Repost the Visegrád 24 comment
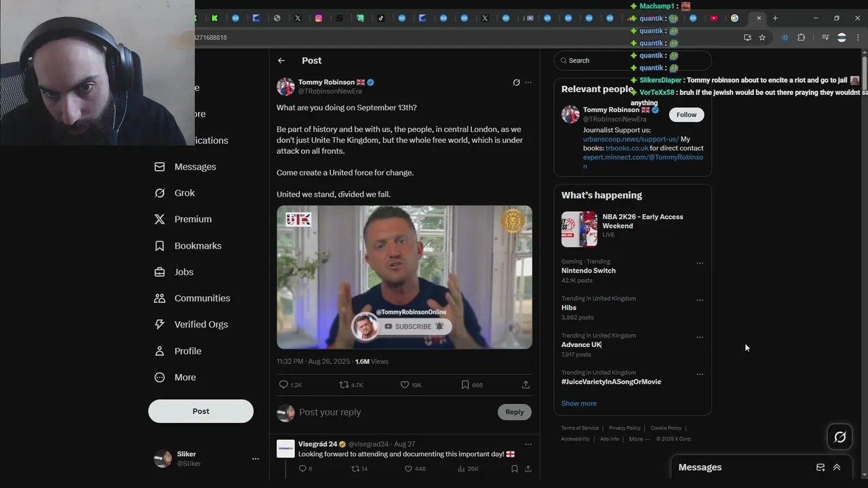The width and height of the screenshot is (868, 488). coord(355,468)
